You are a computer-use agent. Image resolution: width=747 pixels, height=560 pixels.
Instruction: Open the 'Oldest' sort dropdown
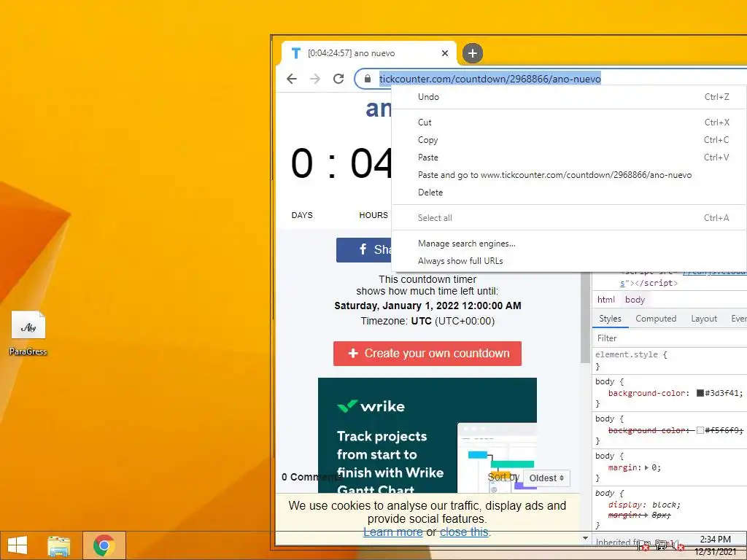click(546, 478)
